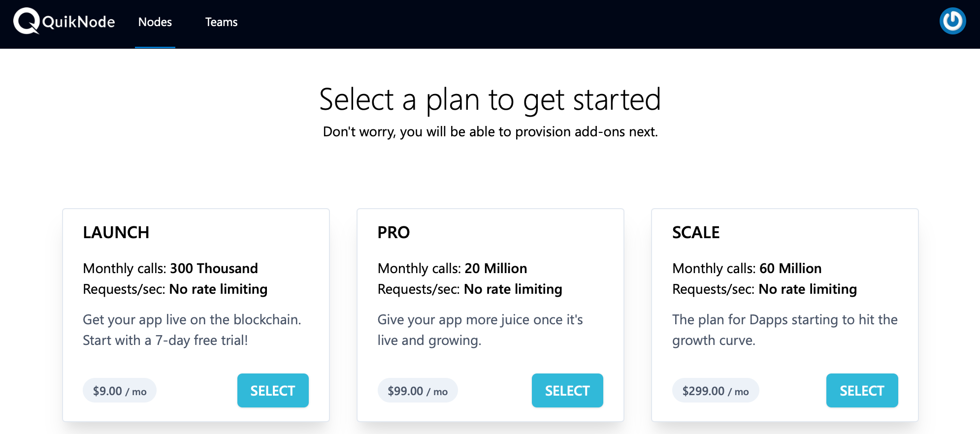
Task: Click the '60 Million' monthly calls text
Action: 790,268
